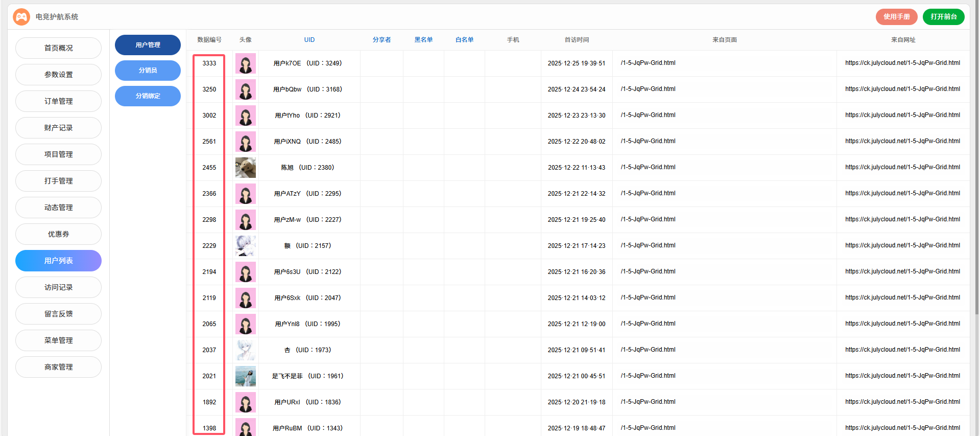
Task: Click avatar thumbnail of user 陈旭
Action: pos(245,168)
